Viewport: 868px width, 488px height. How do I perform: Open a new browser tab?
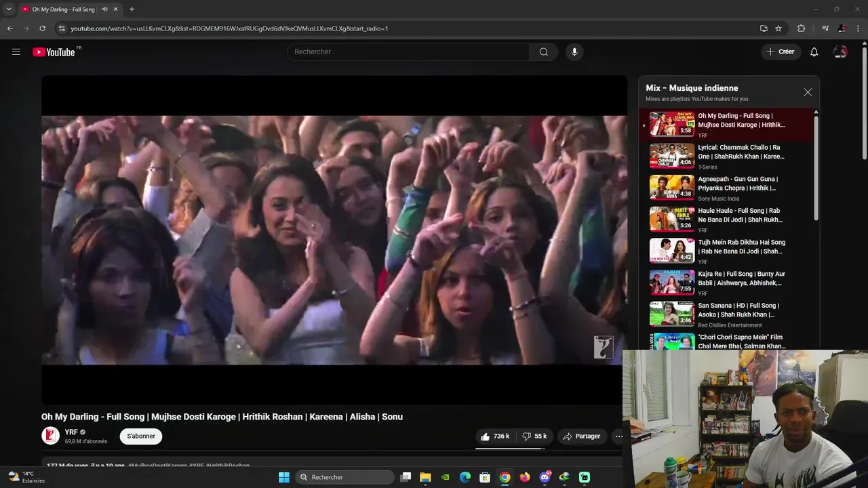[x=132, y=9]
